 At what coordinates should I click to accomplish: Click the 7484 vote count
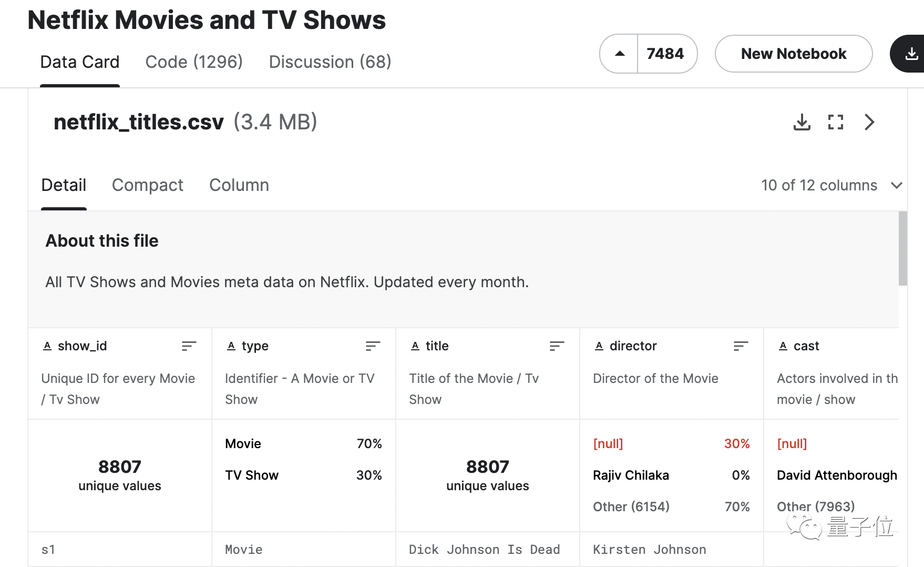pos(665,54)
